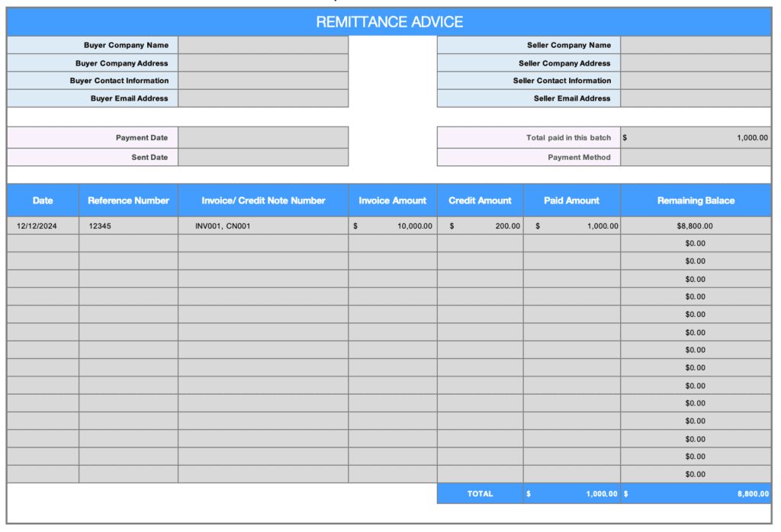The image size is (781, 532).
Task: Select the Buyer Email Address field
Action: click(x=263, y=98)
